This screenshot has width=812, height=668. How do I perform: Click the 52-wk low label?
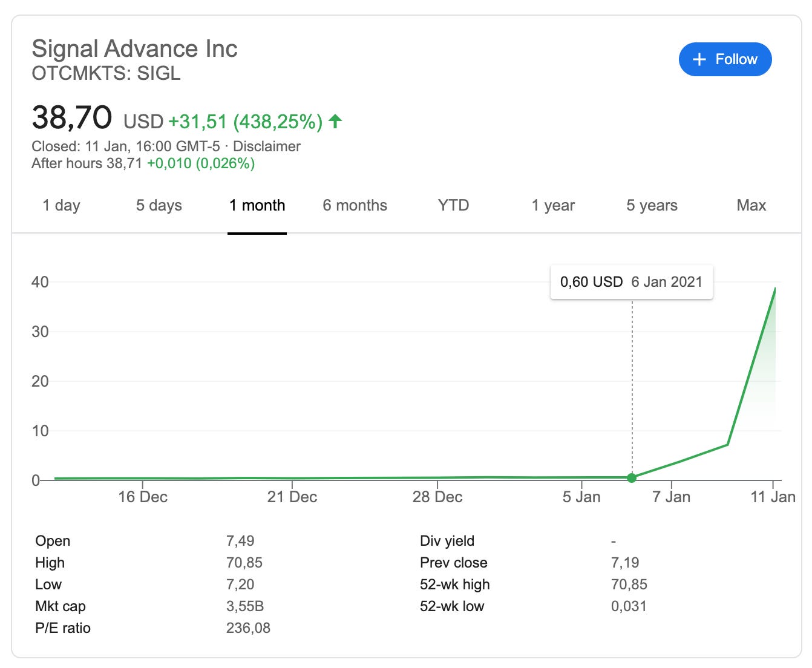point(452,606)
